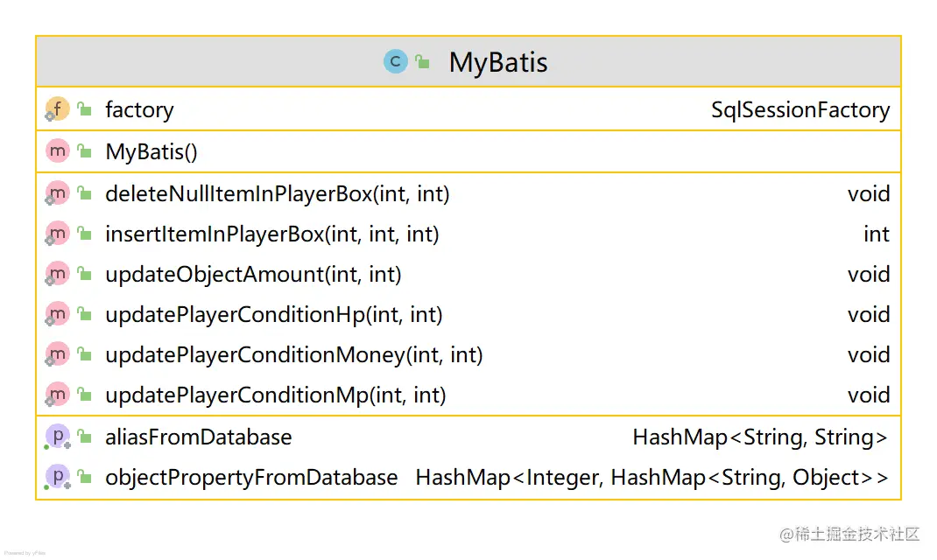
Task: Select the objectPropertyFromDatabase property name
Action: [x=251, y=479]
